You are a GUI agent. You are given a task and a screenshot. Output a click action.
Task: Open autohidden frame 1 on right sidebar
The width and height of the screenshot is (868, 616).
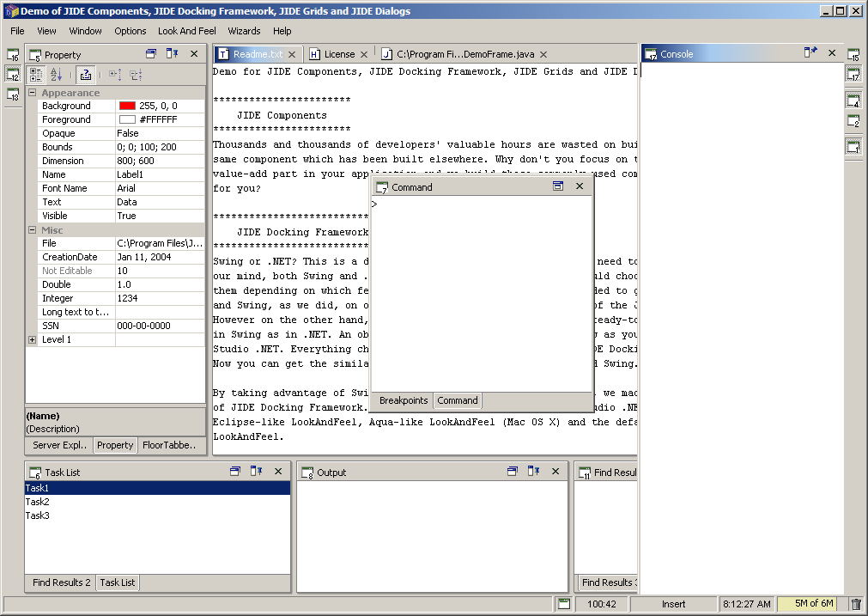click(x=853, y=147)
